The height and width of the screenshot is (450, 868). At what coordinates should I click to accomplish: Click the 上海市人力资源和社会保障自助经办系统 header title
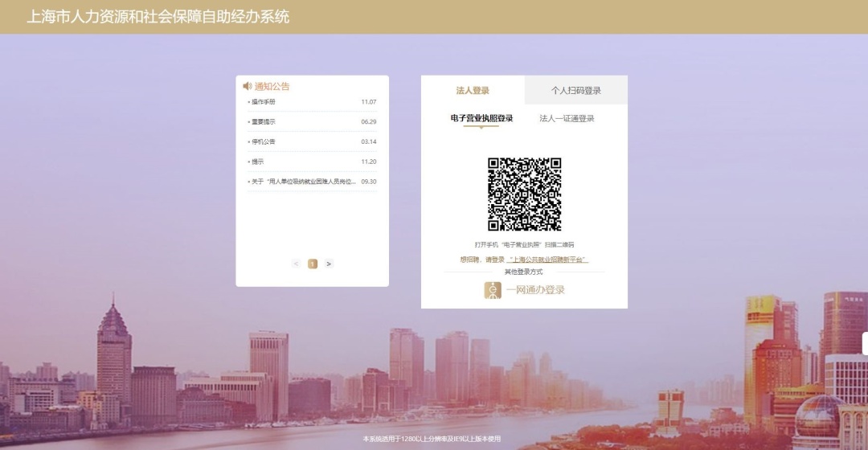(158, 17)
